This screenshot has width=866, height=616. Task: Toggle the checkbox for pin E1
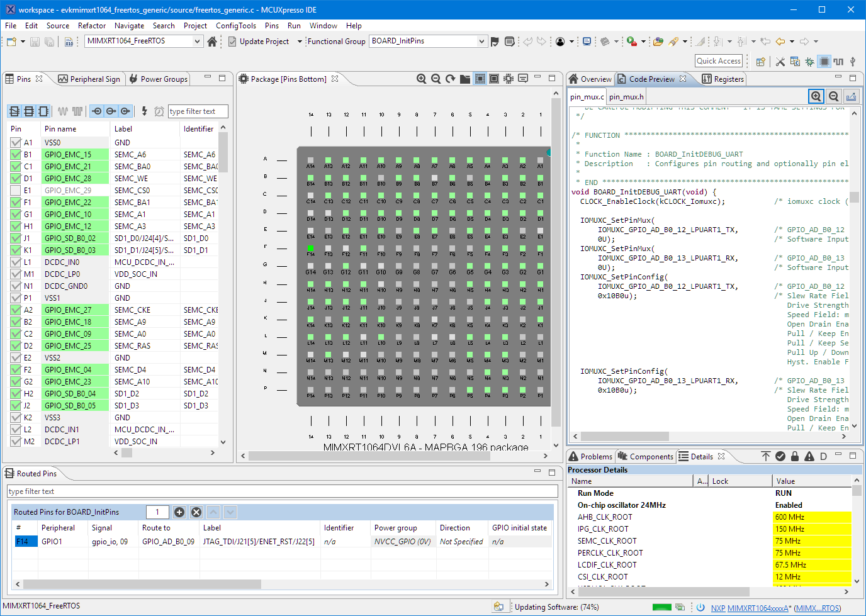tap(16, 191)
